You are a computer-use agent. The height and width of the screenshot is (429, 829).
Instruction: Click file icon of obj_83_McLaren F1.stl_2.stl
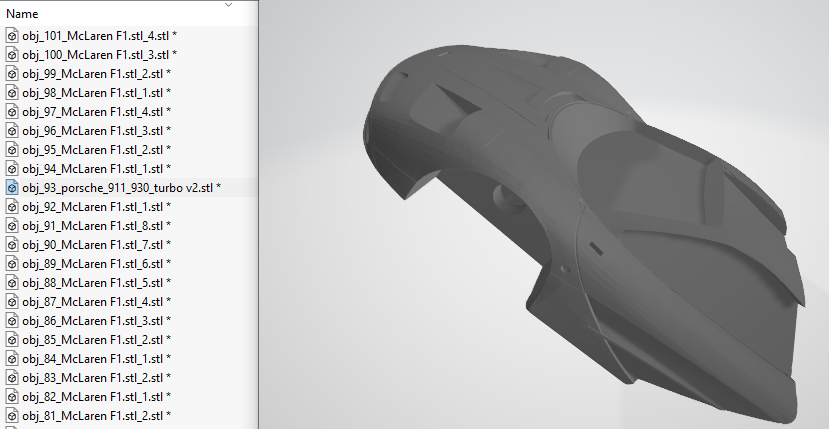[12, 378]
